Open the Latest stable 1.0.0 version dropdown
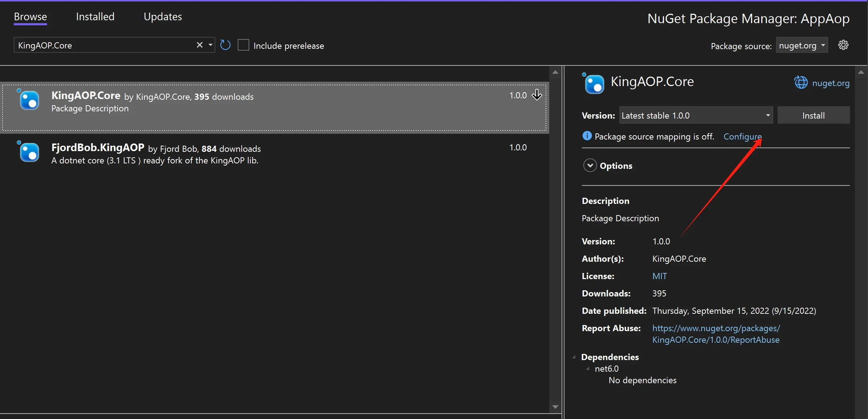Screen dimensions: 868x419 [696, 115]
